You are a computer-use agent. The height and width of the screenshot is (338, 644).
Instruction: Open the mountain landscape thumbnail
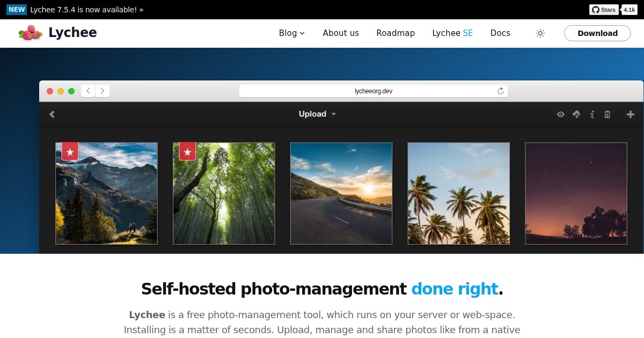pyautogui.click(x=106, y=193)
